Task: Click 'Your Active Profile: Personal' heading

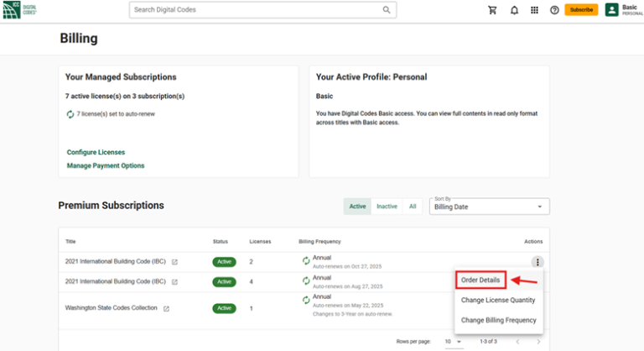Action: [x=371, y=77]
